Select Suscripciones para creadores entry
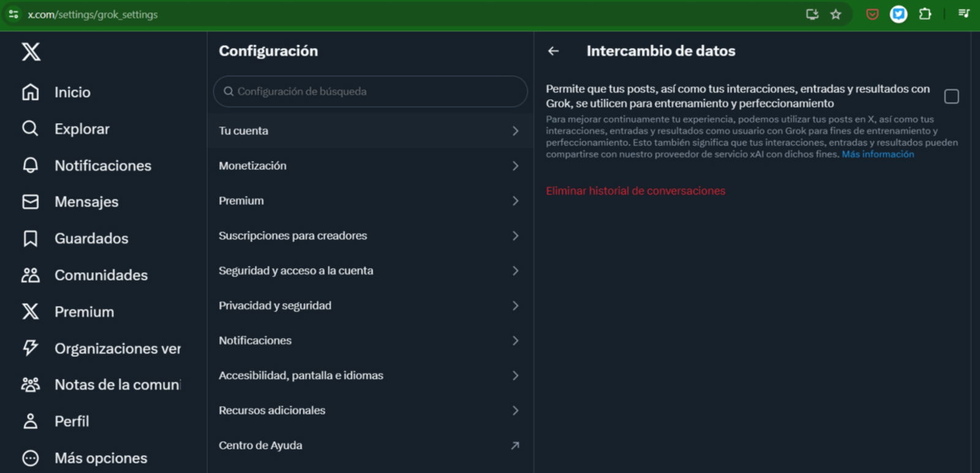This screenshot has height=473, width=980. coord(370,235)
